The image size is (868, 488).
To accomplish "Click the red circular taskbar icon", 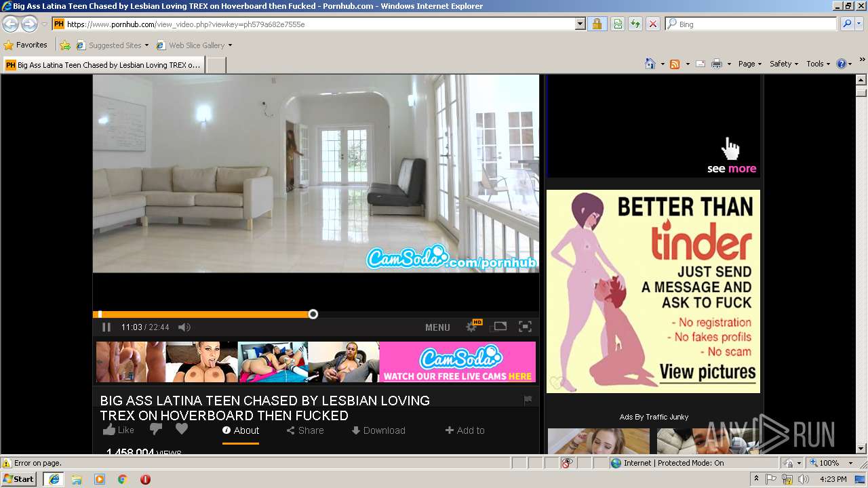I will 145,479.
